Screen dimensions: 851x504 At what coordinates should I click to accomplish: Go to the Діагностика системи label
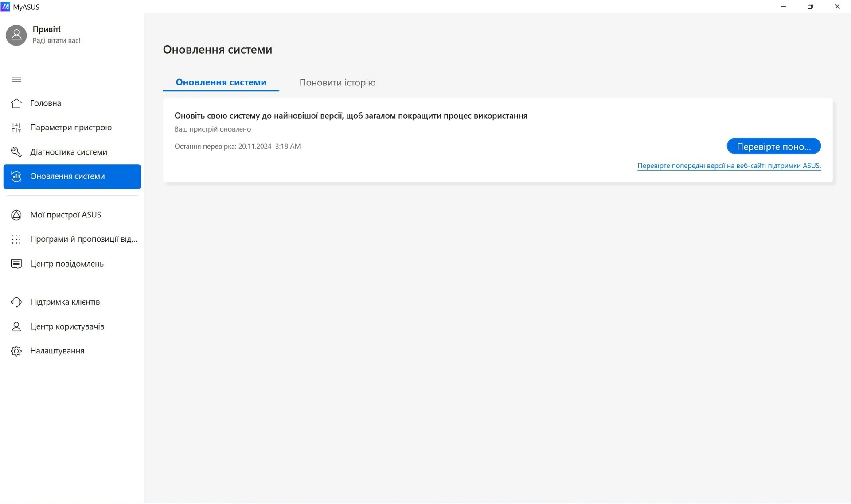(69, 152)
